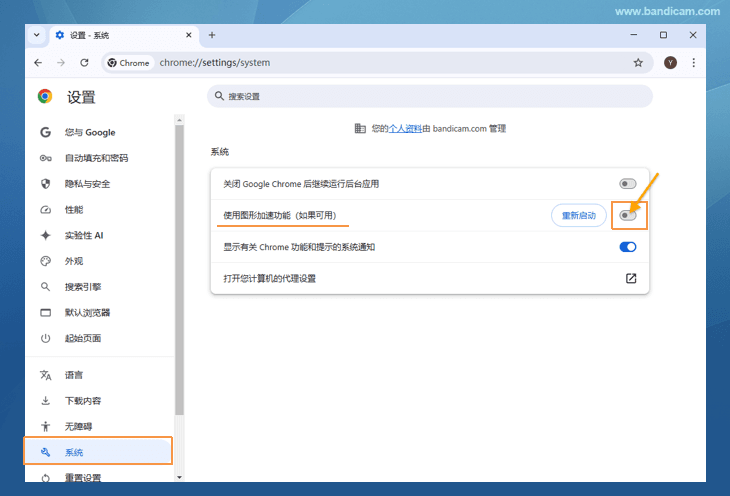The height and width of the screenshot is (496, 730).
Task: Click the 设置 page heading
Action: pos(81,97)
